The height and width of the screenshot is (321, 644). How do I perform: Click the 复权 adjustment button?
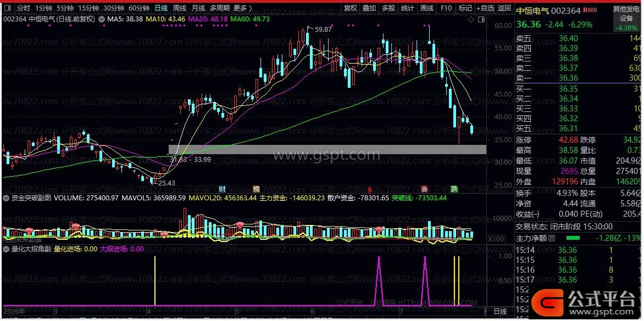(351, 8)
